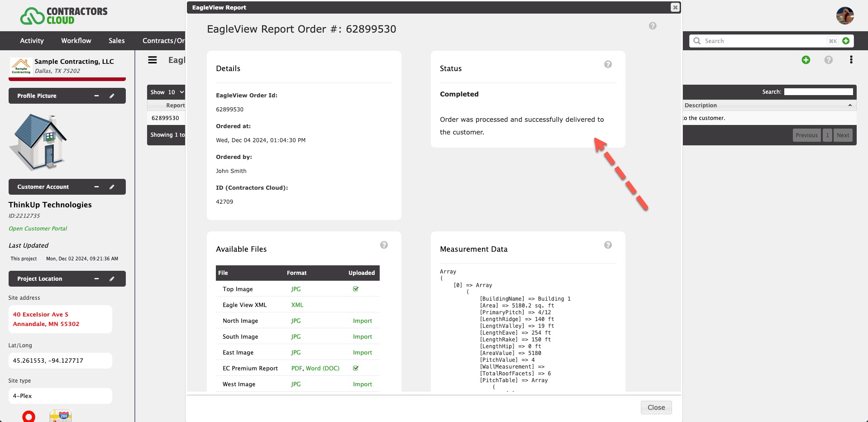This screenshot has width=868, height=422.
Task: Open Top Image JPG format link
Action: click(x=296, y=289)
